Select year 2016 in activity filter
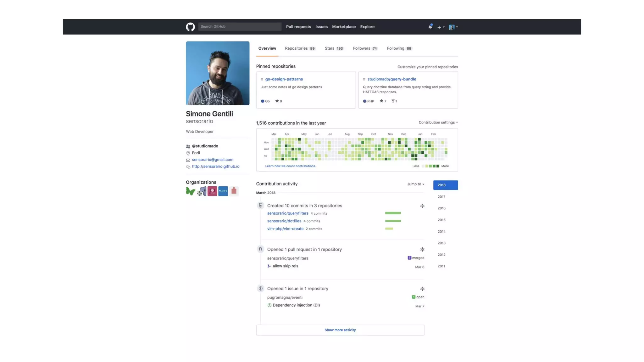Image resolution: width=644 pixels, height=362 pixels. click(x=441, y=208)
